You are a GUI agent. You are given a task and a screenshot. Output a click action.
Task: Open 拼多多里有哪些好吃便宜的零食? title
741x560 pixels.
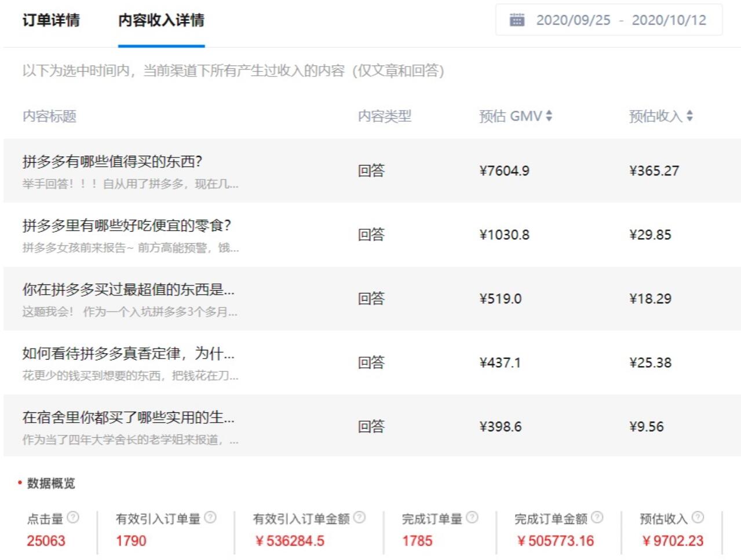[127, 225]
